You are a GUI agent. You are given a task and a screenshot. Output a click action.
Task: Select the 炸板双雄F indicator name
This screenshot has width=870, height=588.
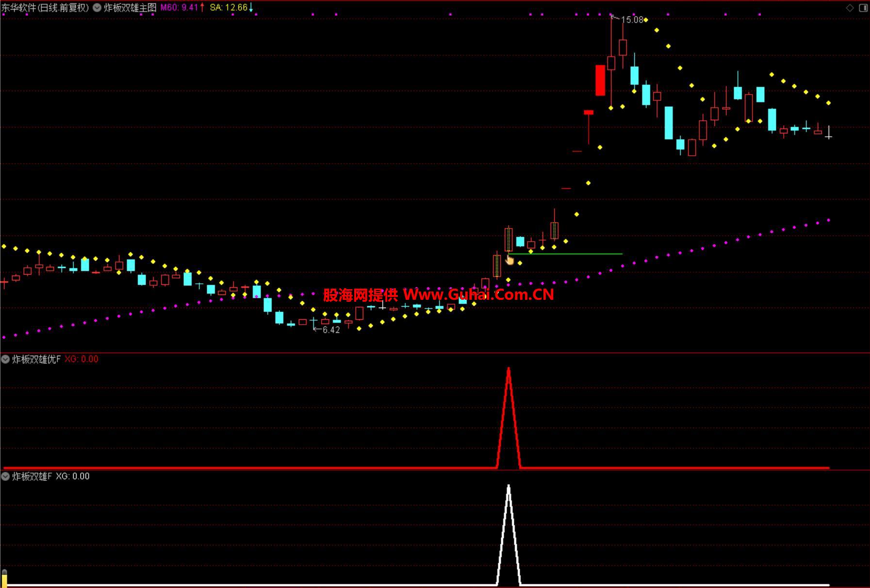[x=32, y=476]
